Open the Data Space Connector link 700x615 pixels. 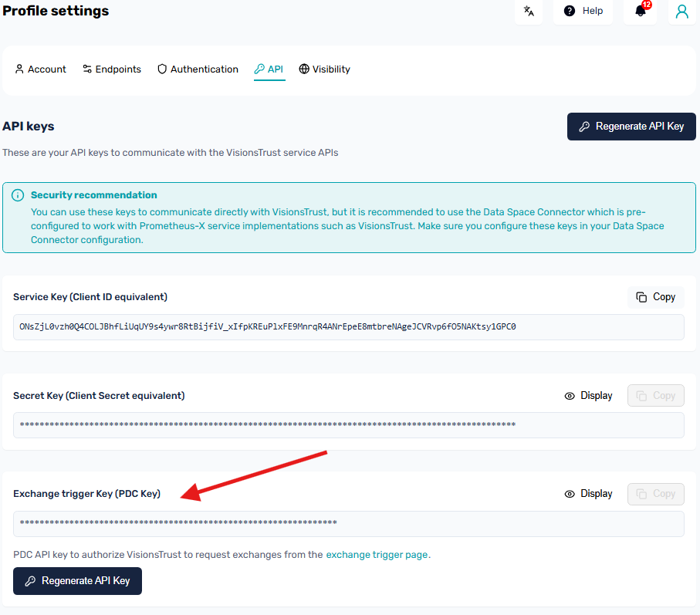click(532, 211)
